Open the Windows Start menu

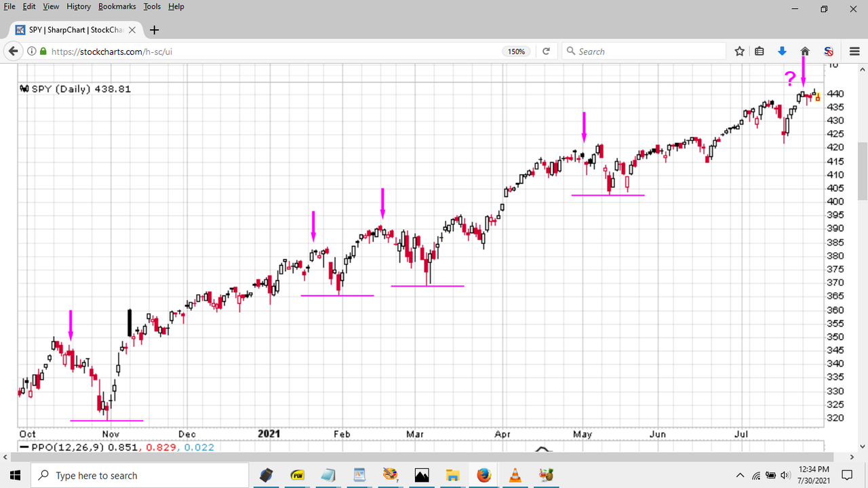[15, 475]
